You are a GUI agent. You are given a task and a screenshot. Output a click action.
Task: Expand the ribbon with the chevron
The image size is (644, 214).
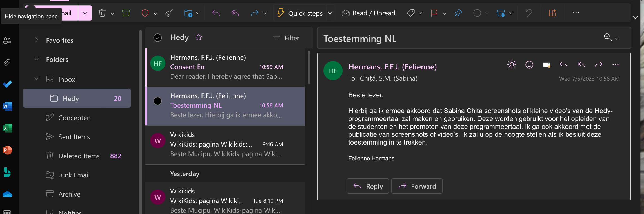point(635,17)
